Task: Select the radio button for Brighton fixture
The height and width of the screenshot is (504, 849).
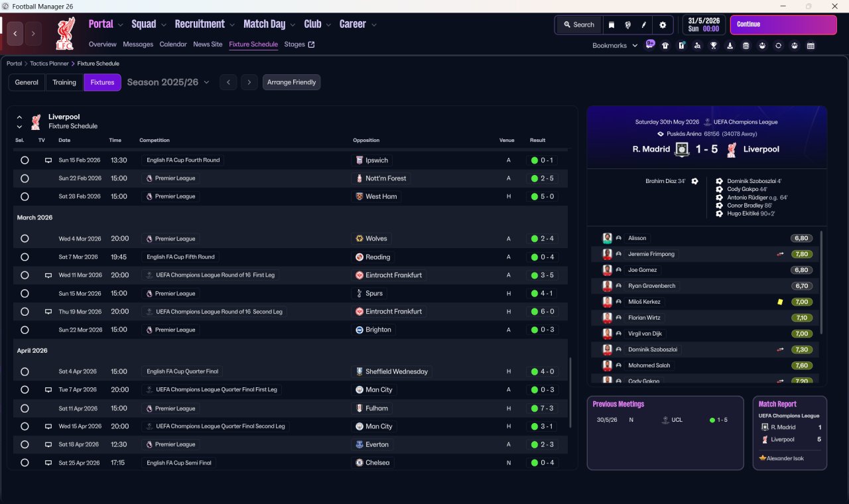Action: tap(25, 330)
